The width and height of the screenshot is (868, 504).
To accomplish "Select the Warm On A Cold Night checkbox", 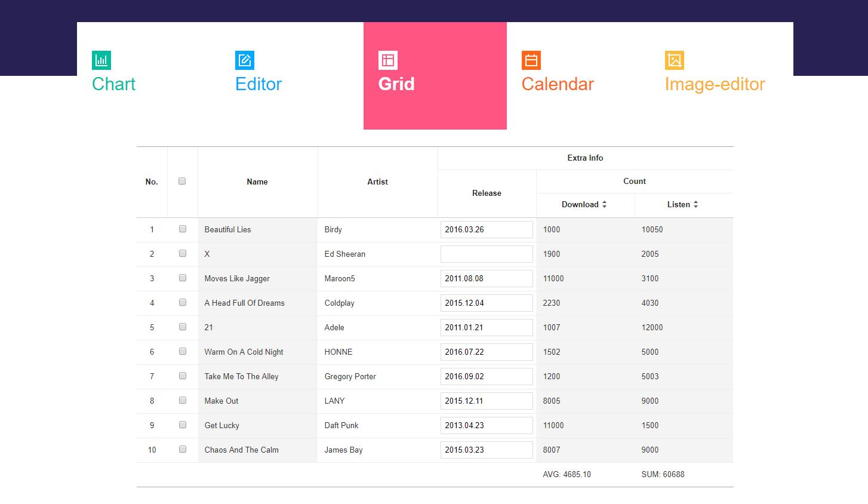I will point(183,351).
